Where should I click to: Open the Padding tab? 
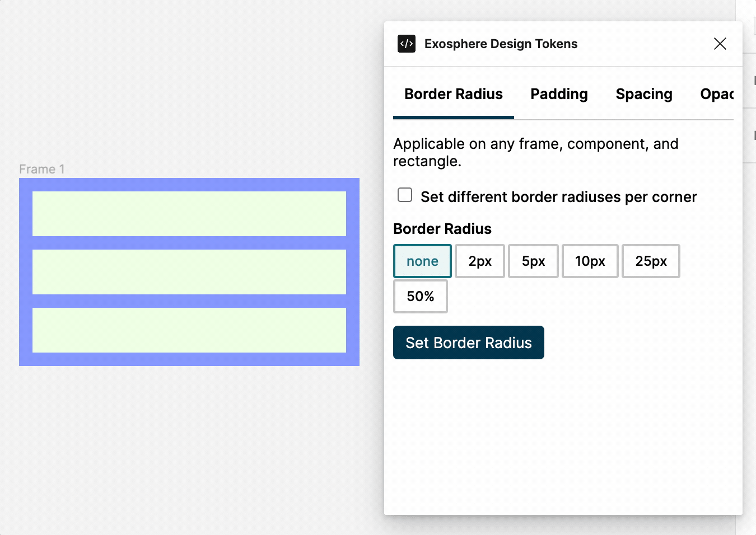(x=559, y=94)
